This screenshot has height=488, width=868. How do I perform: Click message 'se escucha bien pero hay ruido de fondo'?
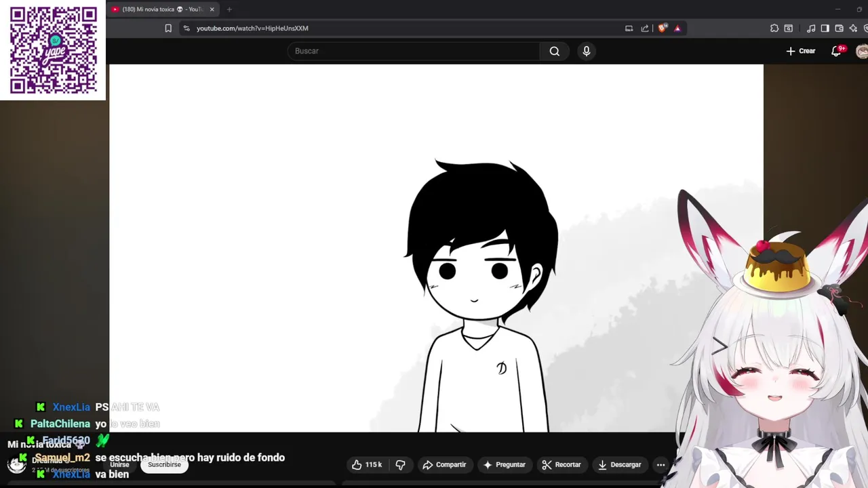(190, 457)
